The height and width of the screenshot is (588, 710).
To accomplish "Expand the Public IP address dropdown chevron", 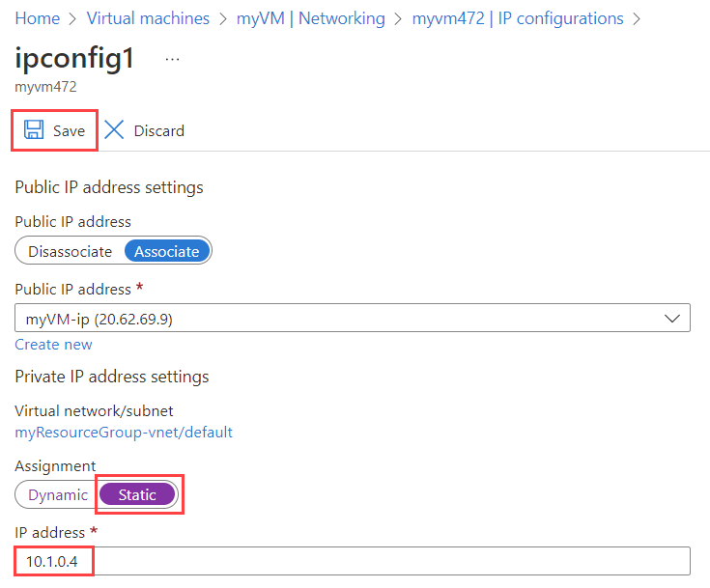I will [672, 318].
